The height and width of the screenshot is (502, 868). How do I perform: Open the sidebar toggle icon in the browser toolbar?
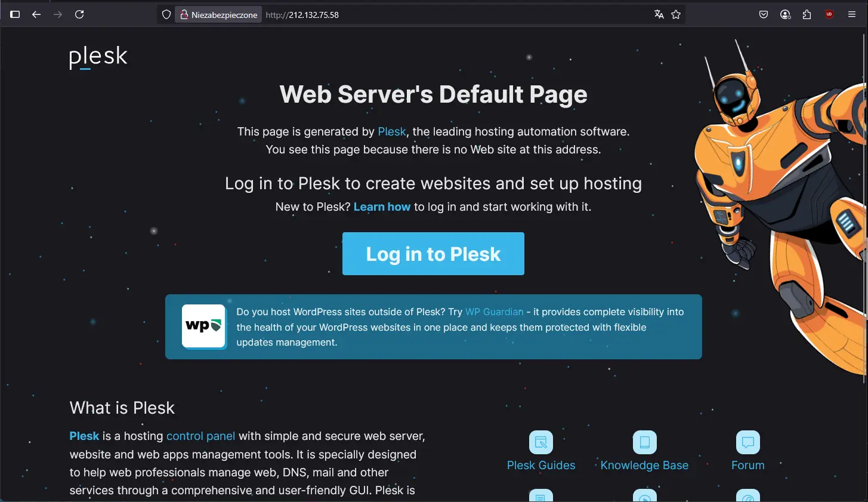coord(16,14)
